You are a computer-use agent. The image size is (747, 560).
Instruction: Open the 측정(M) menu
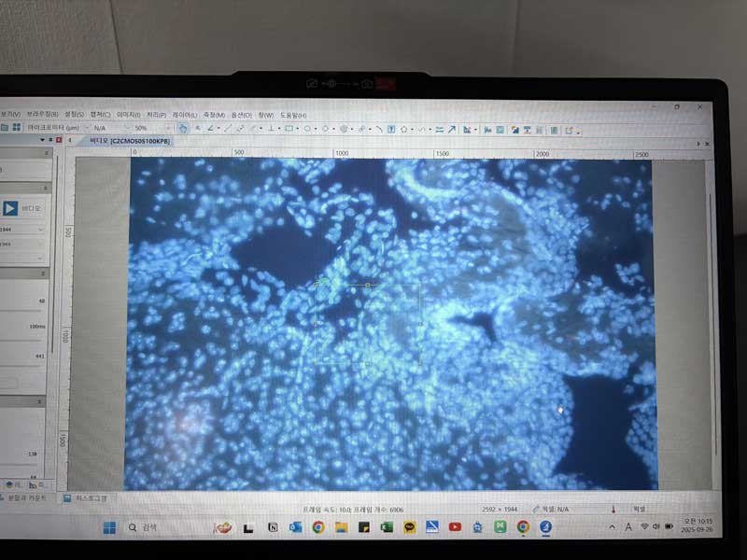214,114
